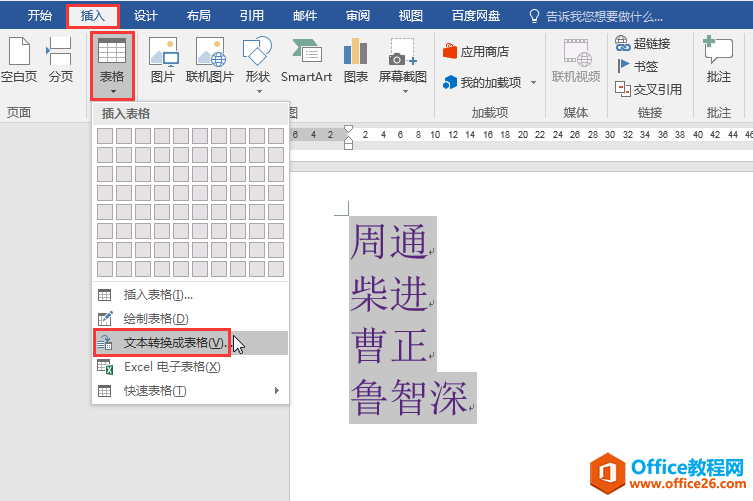753x501 pixels.
Task: Switch to the 开始 tab
Action: pyautogui.click(x=39, y=16)
